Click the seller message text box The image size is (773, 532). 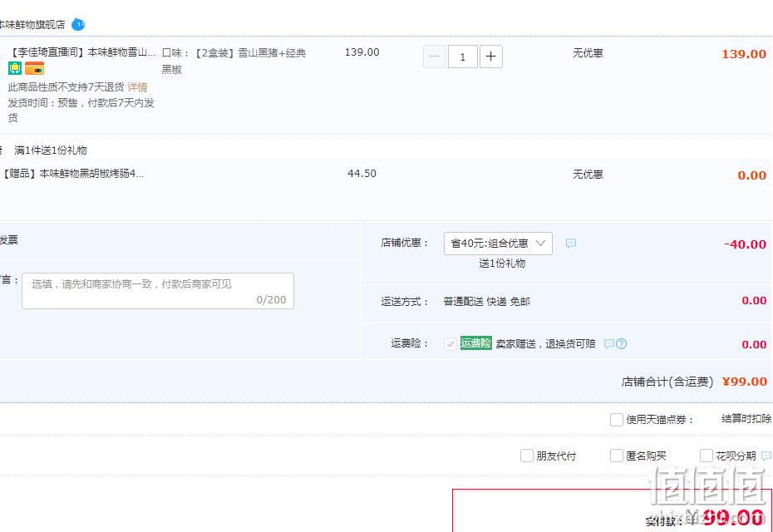pyautogui.click(x=158, y=291)
